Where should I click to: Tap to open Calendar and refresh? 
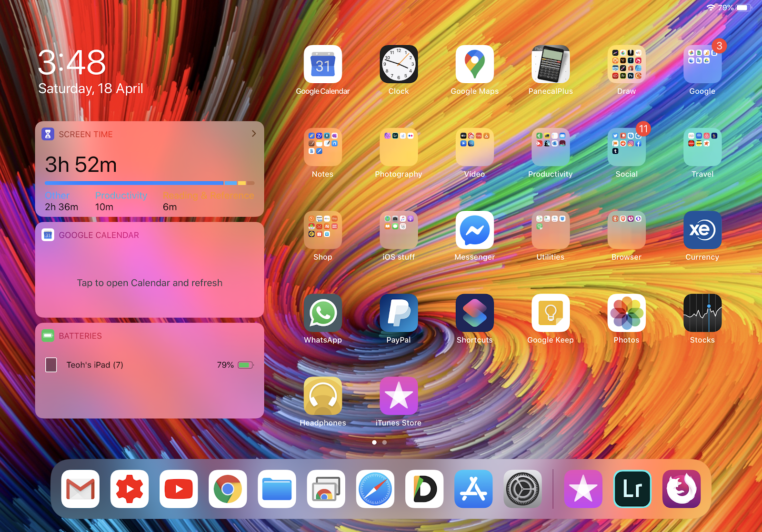pos(150,283)
